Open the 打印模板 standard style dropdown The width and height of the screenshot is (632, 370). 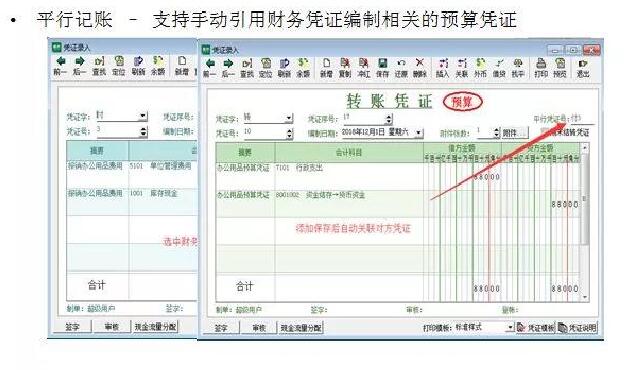[510, 327]
